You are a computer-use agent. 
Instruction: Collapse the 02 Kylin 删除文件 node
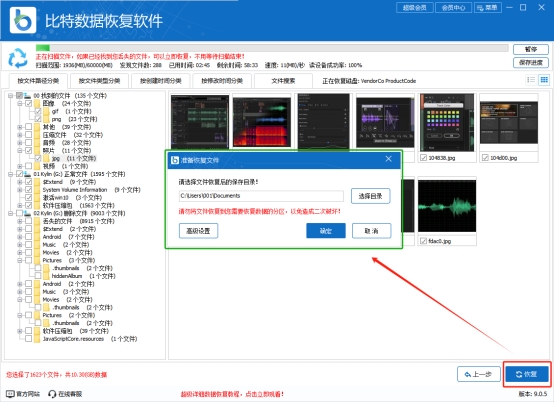coord(11,213)
